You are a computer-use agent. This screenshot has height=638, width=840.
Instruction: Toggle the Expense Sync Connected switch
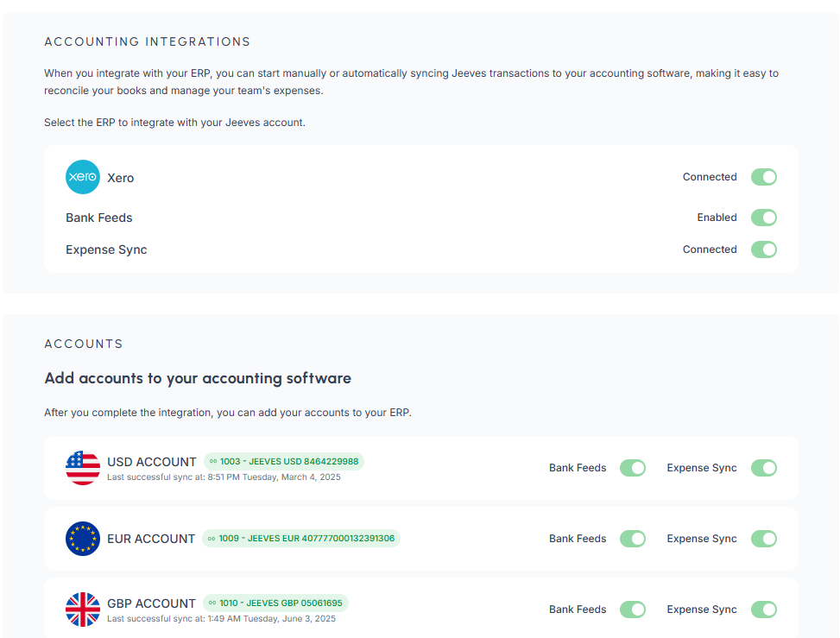(763, 250)
